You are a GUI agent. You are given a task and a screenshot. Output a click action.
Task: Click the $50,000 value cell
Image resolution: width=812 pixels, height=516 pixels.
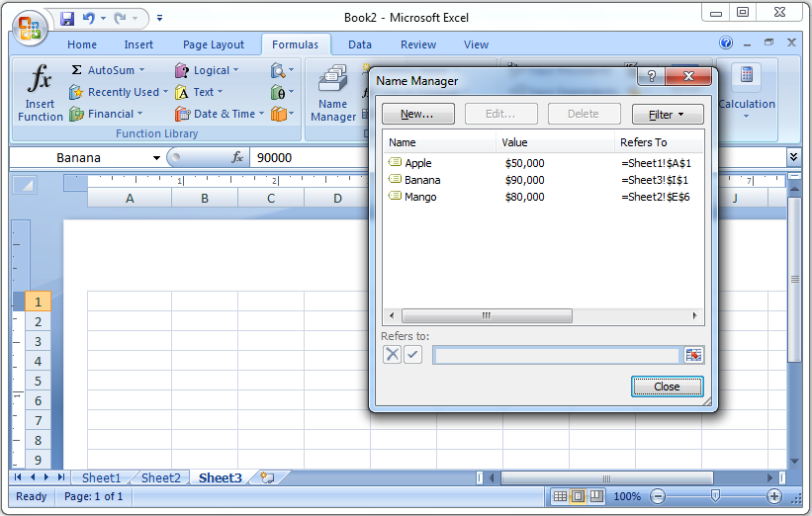click(x=524, y=163)
